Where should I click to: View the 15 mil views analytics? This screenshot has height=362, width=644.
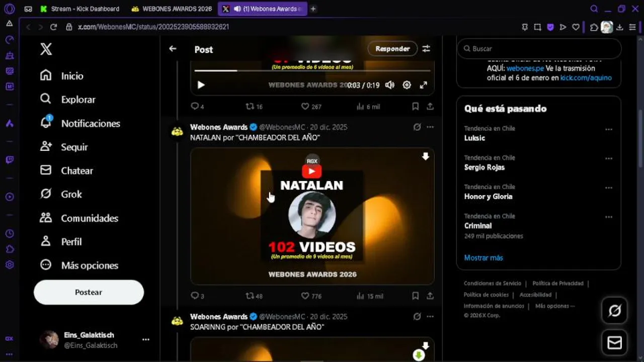[x=370, y=296]
